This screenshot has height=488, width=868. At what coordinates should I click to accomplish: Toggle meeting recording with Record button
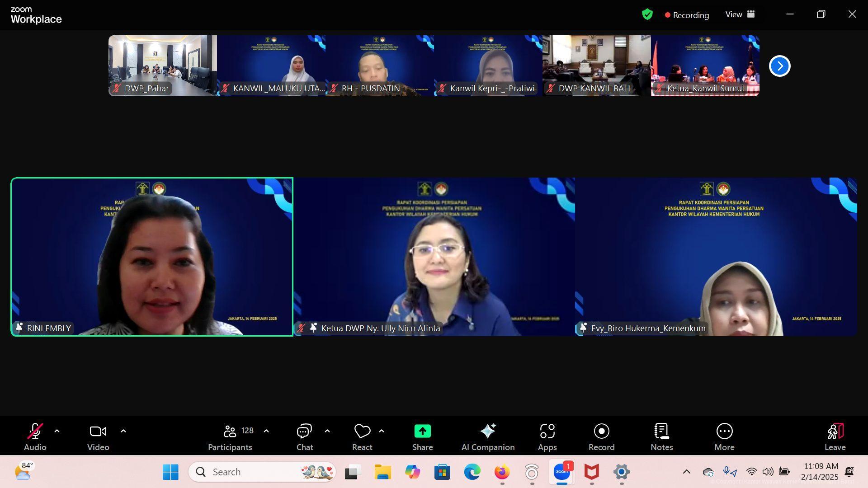tap(601, 436)
